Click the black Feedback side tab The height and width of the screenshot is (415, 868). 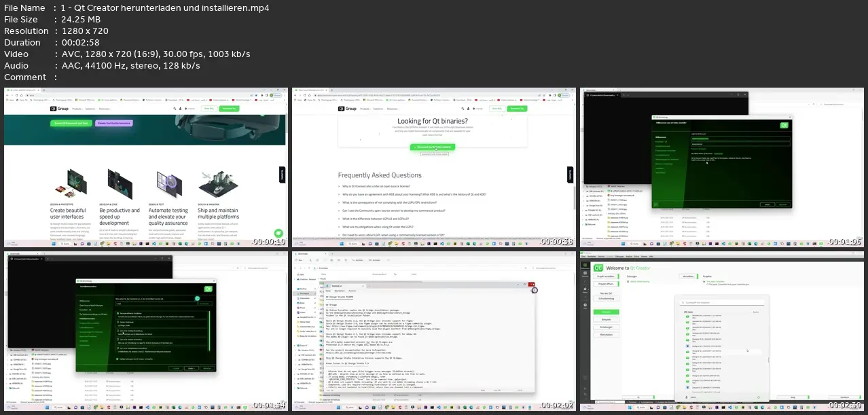[283, 175]
